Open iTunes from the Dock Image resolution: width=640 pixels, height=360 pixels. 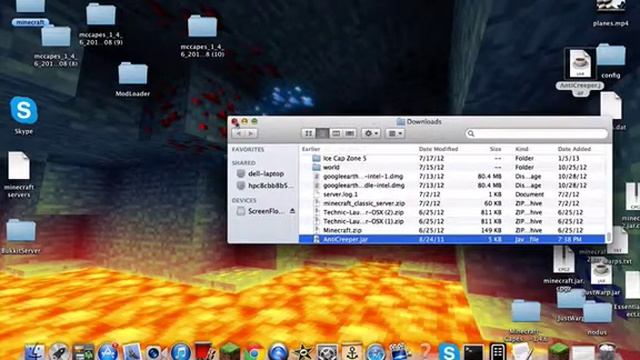(x=180, y=352)
